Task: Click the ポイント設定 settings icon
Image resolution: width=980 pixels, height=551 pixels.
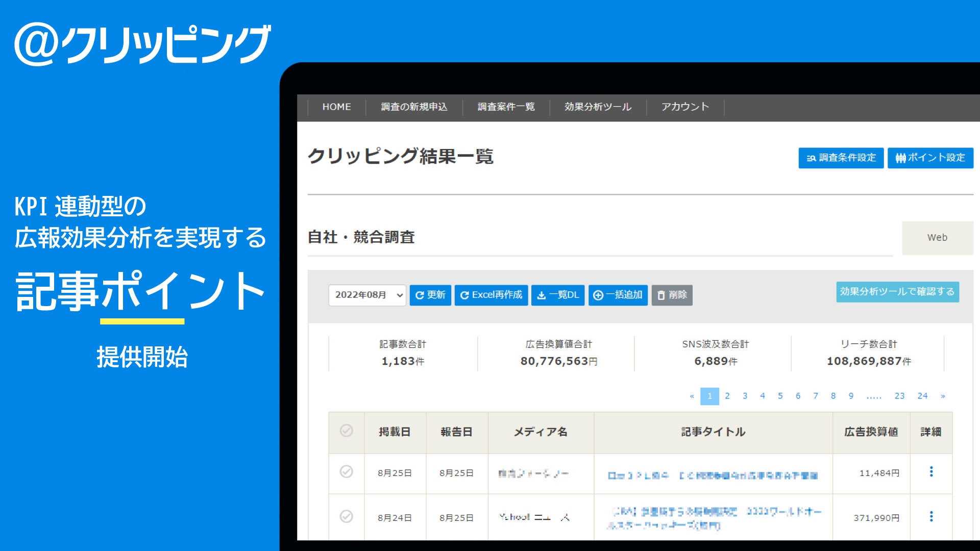Action: click(900, 158)
